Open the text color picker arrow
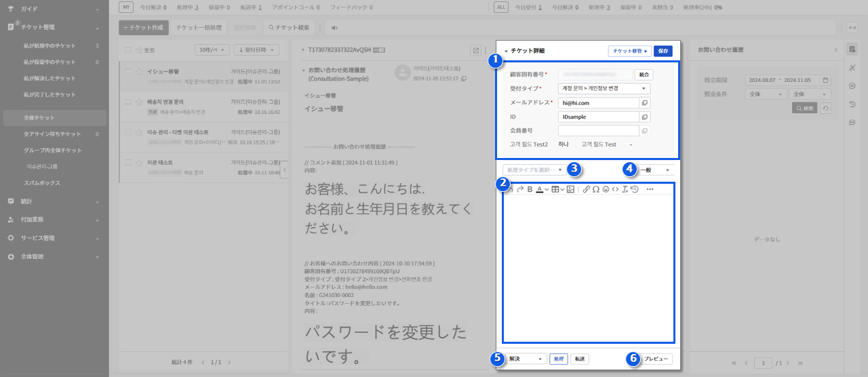868x377 pixels. point(547,189)
